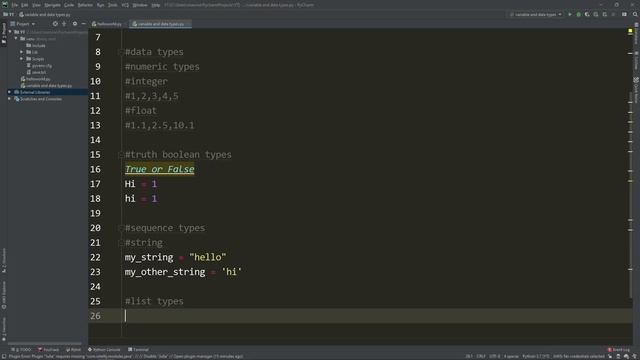
Task: Open the Project panel settings gear
Action: coord(75,24)
